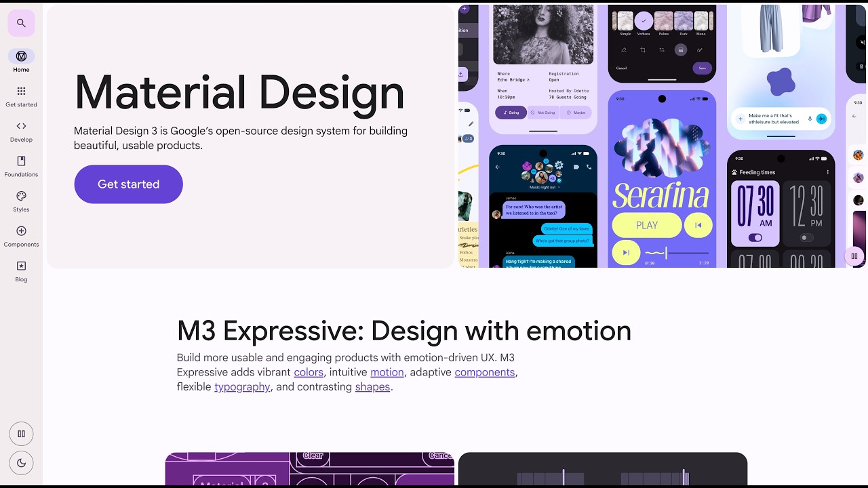Screen dimensions: 868x488
Task: Follow the typography link
Action: 242,387
